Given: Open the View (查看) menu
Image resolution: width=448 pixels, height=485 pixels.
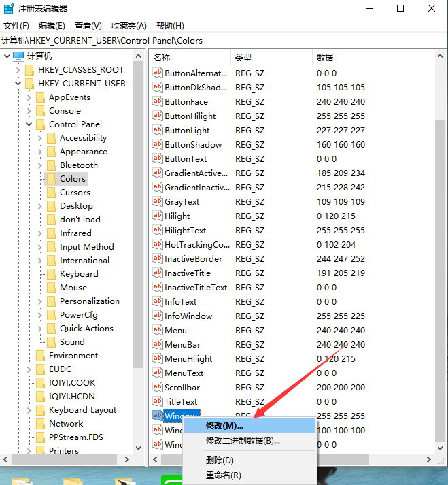Looking at the screenshot, I should (88, 26).
